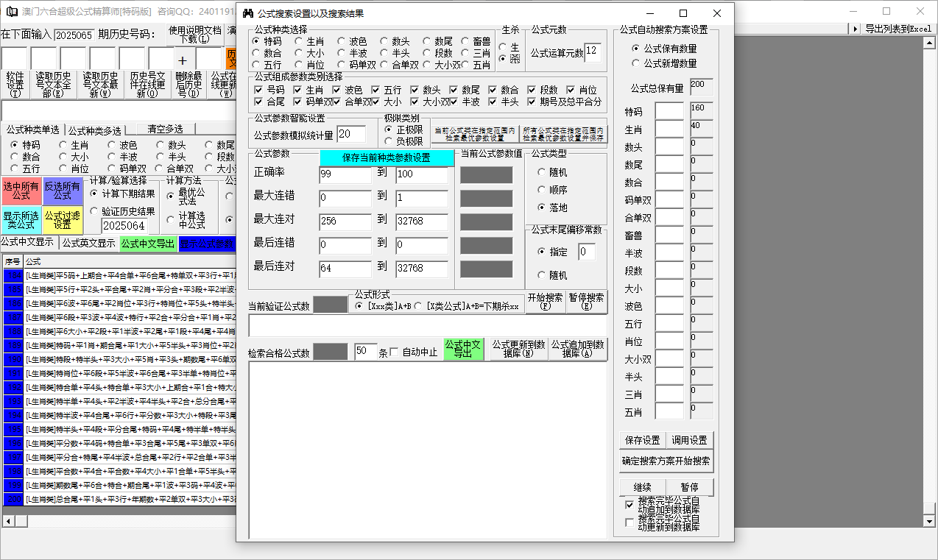Click 确定搜索方案开始搜索 button
The height and width of the screenshot is (560, 938).
(x=666, y=461)
